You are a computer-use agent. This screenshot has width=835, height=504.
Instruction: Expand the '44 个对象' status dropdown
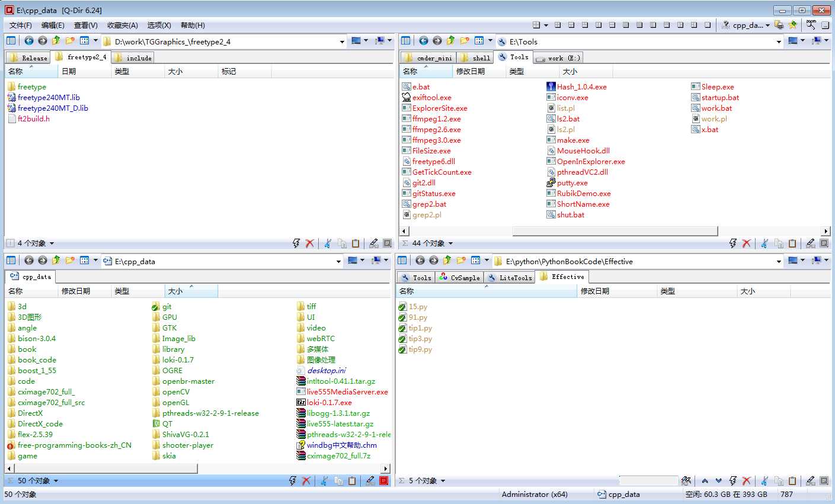pos(450,243)
